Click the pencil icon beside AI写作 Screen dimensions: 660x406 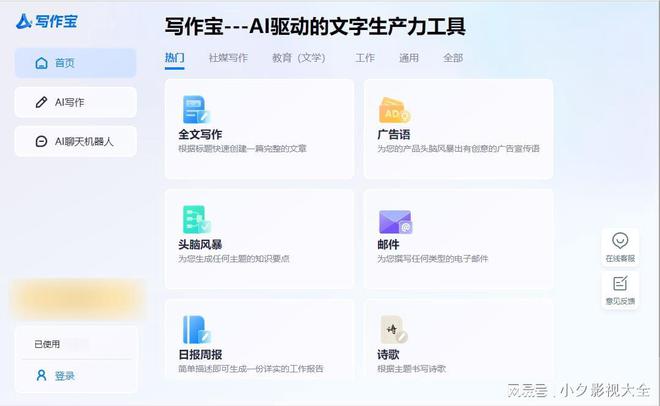pos(41,102)
